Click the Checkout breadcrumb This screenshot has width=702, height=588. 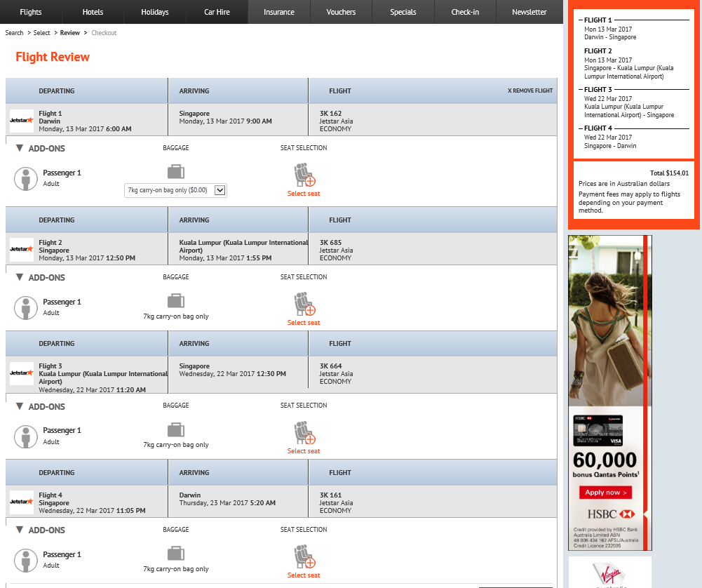coord(104,33)
